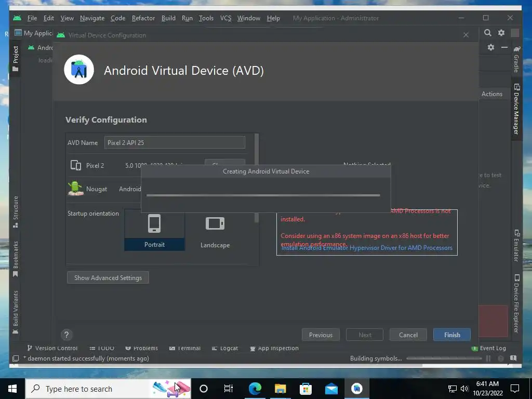Open the Logcat tab
532x399 pixels.
(224, 348)
